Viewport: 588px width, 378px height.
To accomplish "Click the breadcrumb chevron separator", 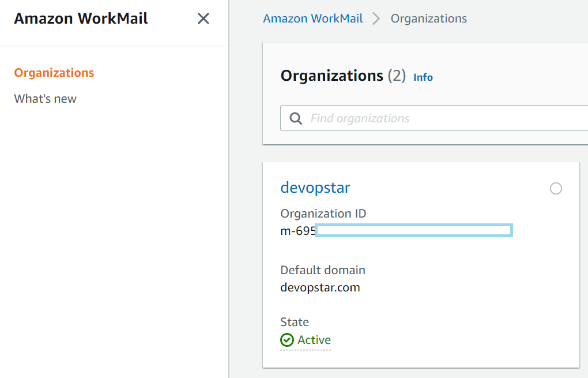I will click(x=376, y=18).
